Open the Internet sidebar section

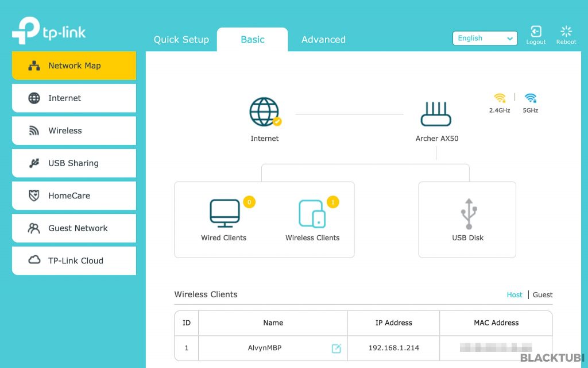click(74, 98)
